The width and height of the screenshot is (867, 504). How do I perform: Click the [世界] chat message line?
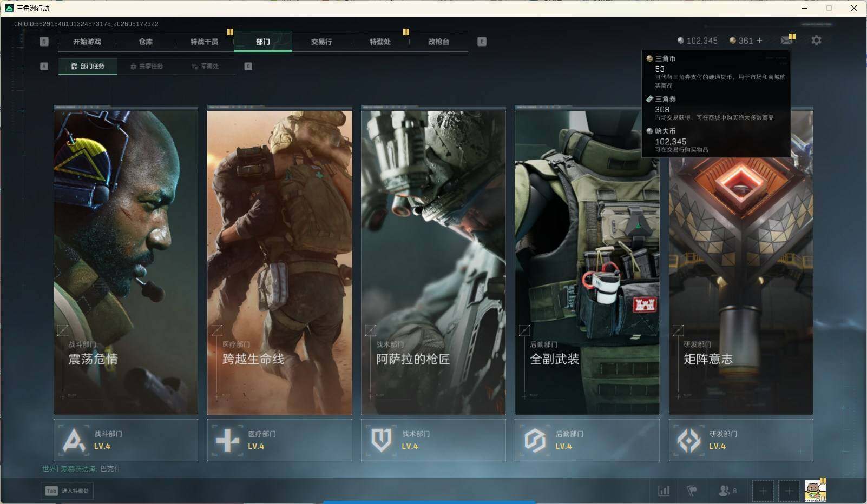click(x=80, y=469)
